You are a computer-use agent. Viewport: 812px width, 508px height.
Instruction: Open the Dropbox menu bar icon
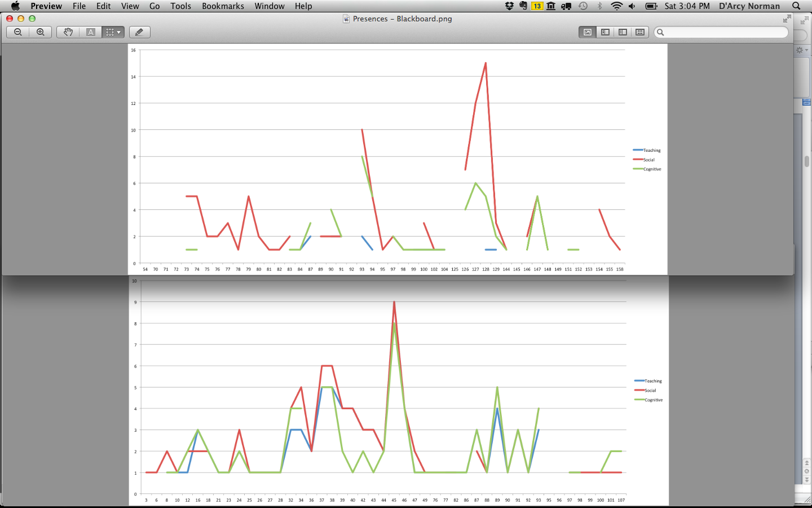tap(509, 6)
